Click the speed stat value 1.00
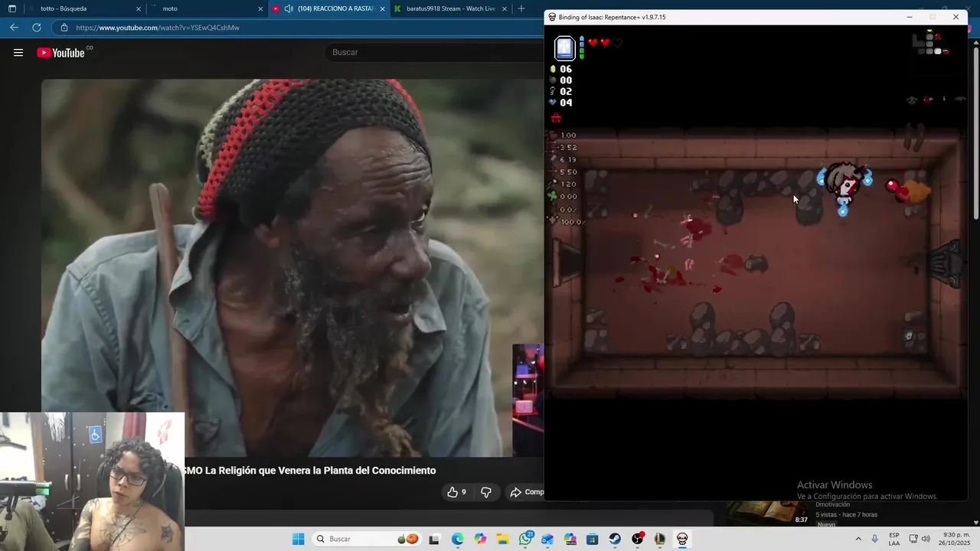 coord(569,135)
